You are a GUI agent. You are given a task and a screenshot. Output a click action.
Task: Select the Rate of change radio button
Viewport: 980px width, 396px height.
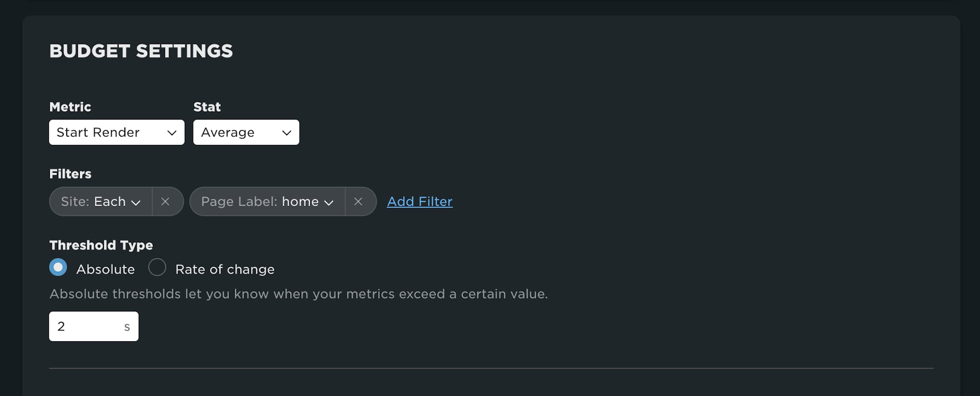coord(157,267)
